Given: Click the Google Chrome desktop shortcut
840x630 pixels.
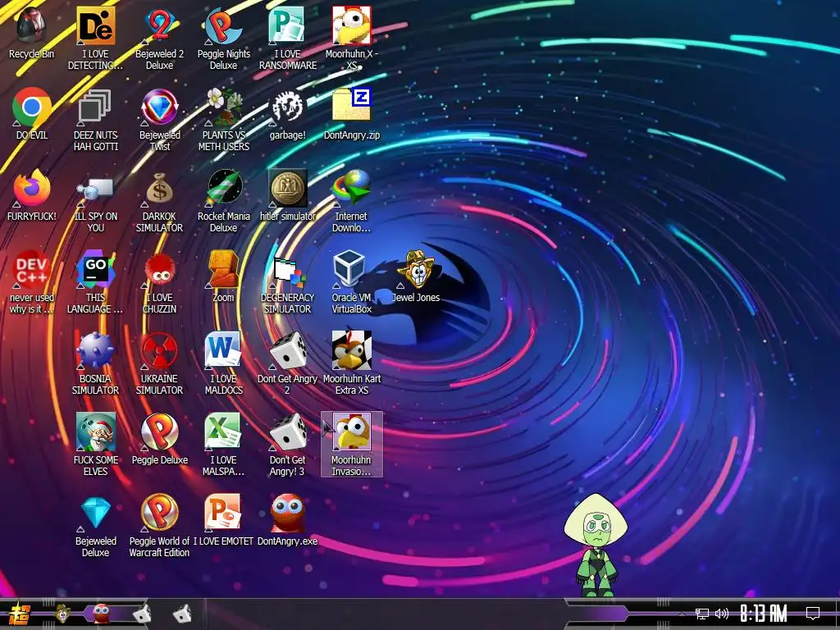Looking at the screenshot, I should click(x=32, y=114).
